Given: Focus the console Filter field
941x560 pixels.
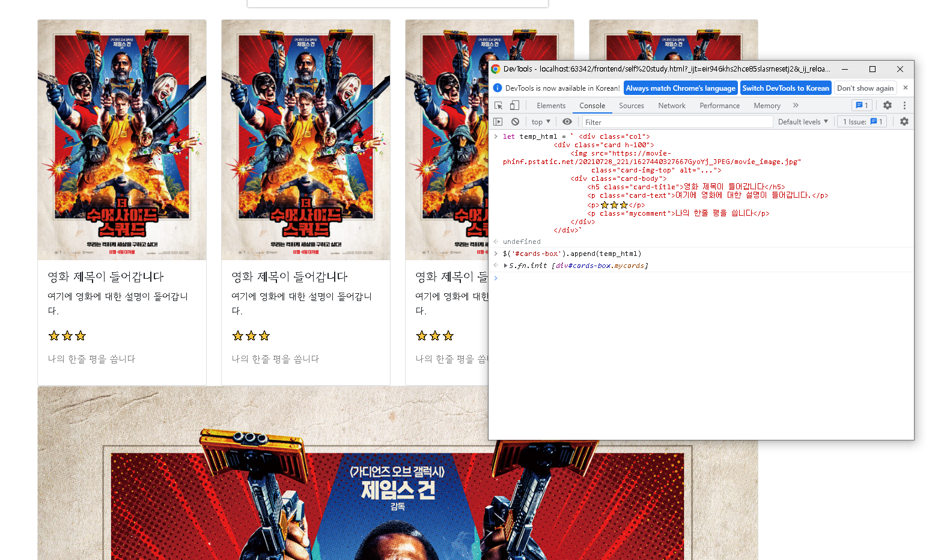Looking at the screenshot, I should point(677,122).
